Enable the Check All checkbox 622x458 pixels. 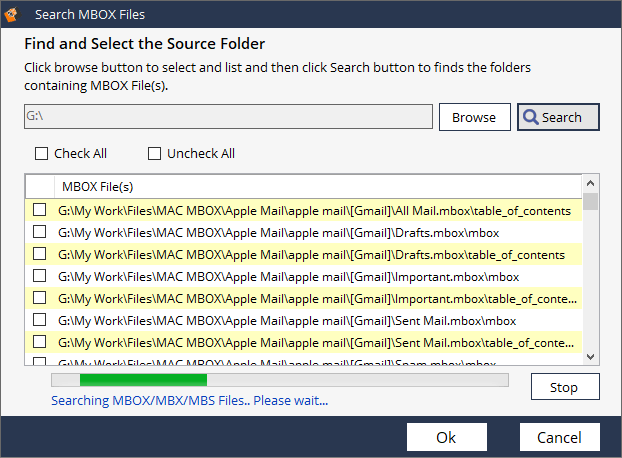tap(41, 153)
